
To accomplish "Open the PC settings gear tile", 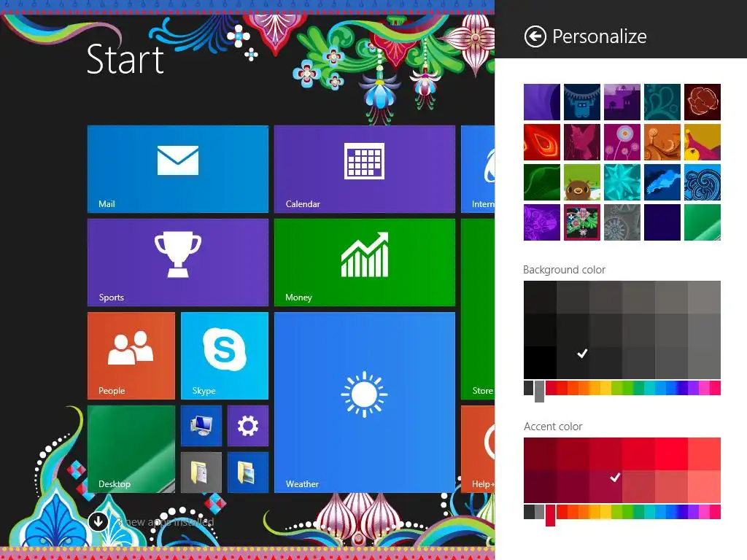I will click(x=248, y=426).
